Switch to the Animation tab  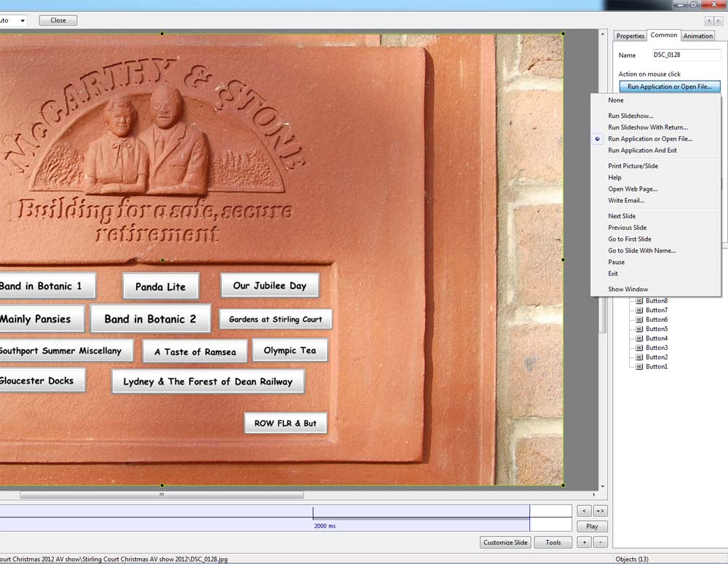tap(698, 36)
